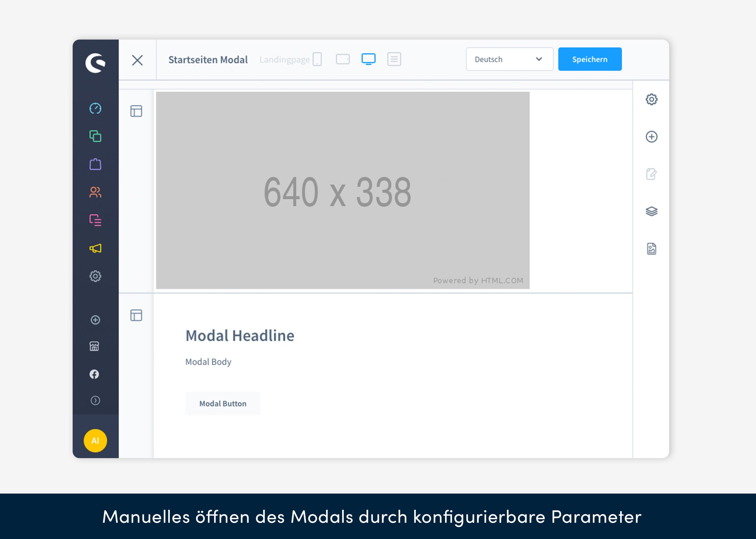
Task: Switch to desktop viewport preview
Action: click(x=369, y=59)
